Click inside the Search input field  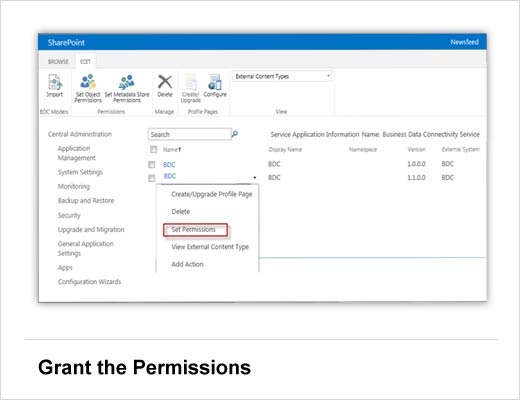point(189,134)
